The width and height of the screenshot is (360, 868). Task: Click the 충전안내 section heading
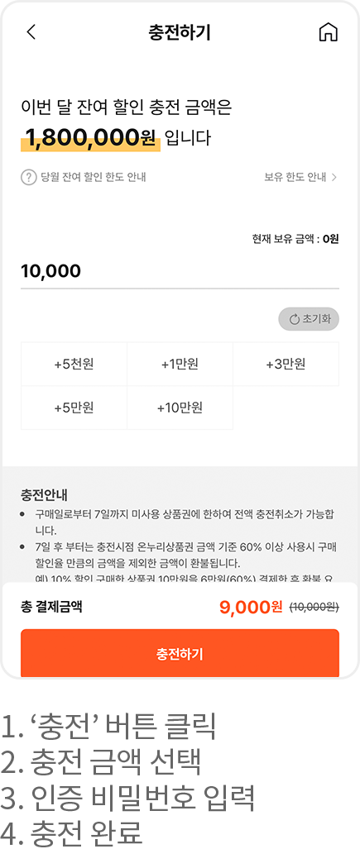coord(44,494)
